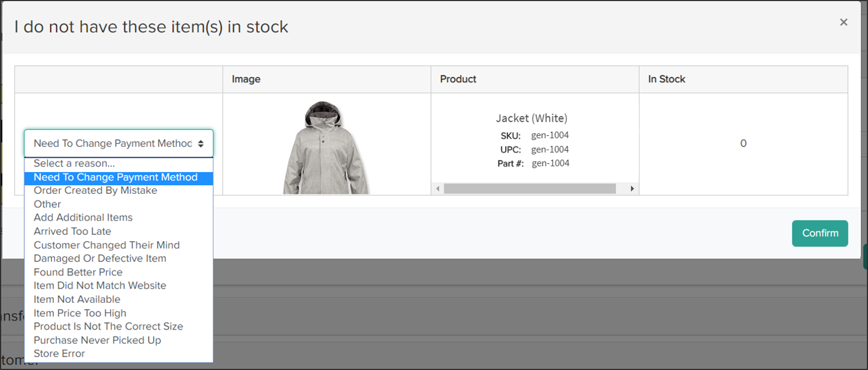Choose Order Created By Mistake option
The width and height of the screenshot is (868, 370).
point(95,190)
